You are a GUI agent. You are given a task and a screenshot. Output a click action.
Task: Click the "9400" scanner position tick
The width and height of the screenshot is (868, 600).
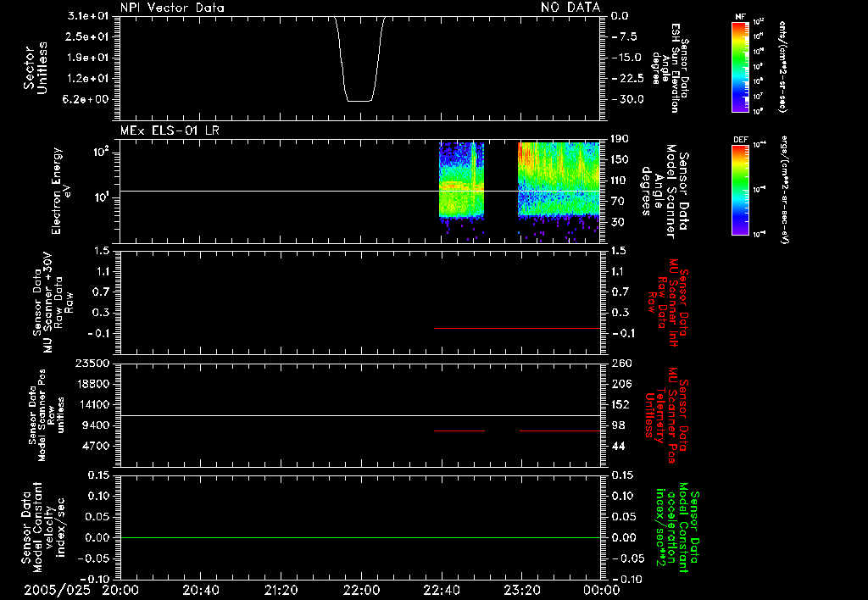(96, 425)
